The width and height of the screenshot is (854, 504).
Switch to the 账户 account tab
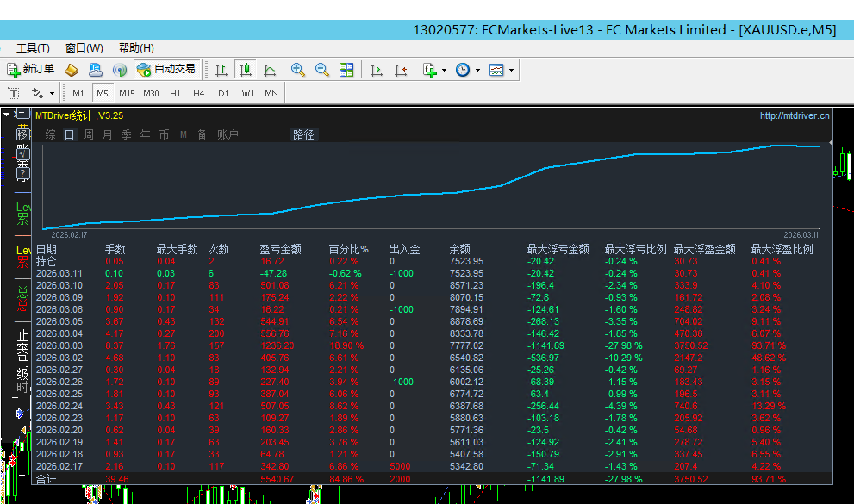pyautogui.click(x=228, y=134)
